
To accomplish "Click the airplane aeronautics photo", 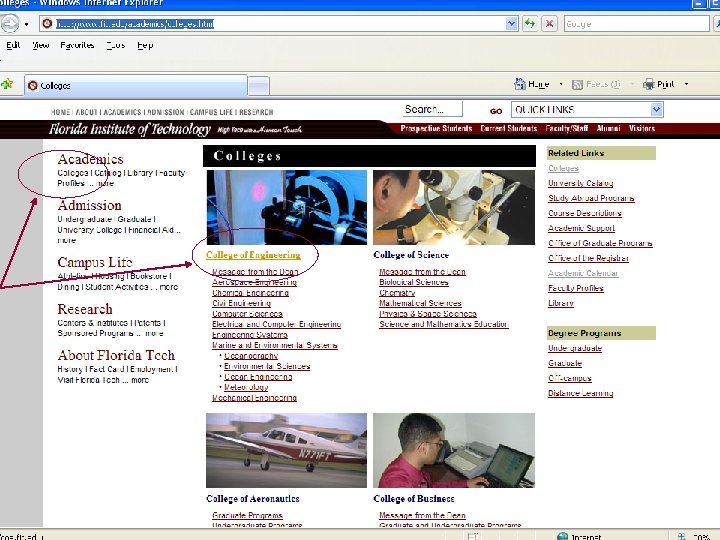I will point(287,450).
